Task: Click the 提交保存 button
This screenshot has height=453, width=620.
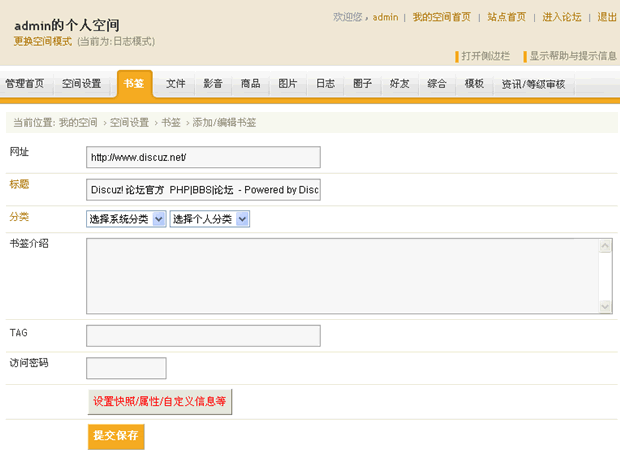Action: pos(116,436)
